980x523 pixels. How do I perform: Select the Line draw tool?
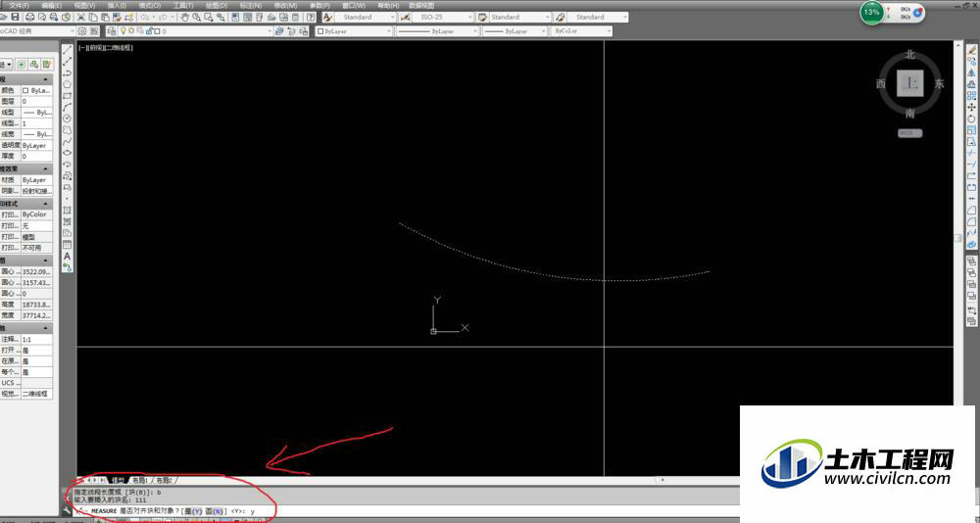pos(68,51)
